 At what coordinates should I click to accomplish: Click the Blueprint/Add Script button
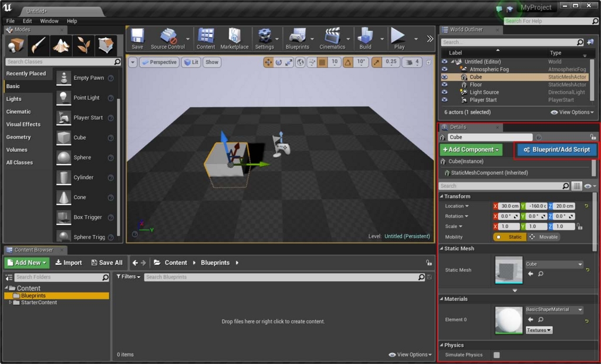[x=557, y=149]
